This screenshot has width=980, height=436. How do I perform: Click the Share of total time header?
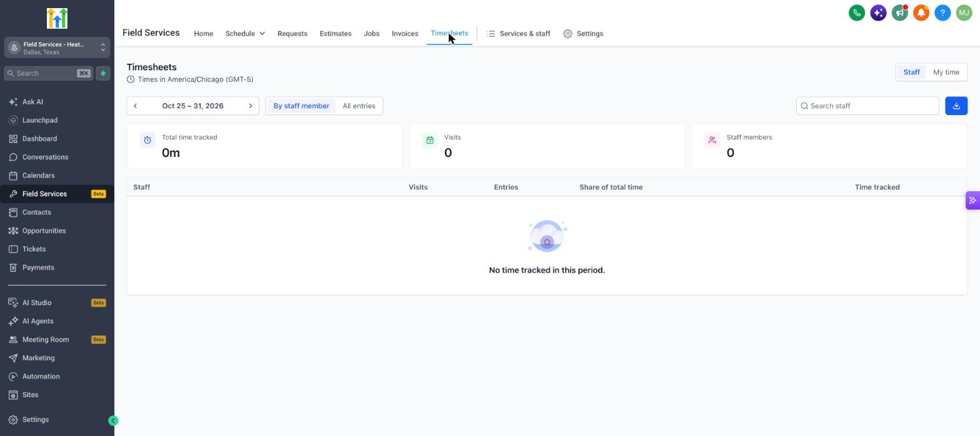[x=611, y=187]
